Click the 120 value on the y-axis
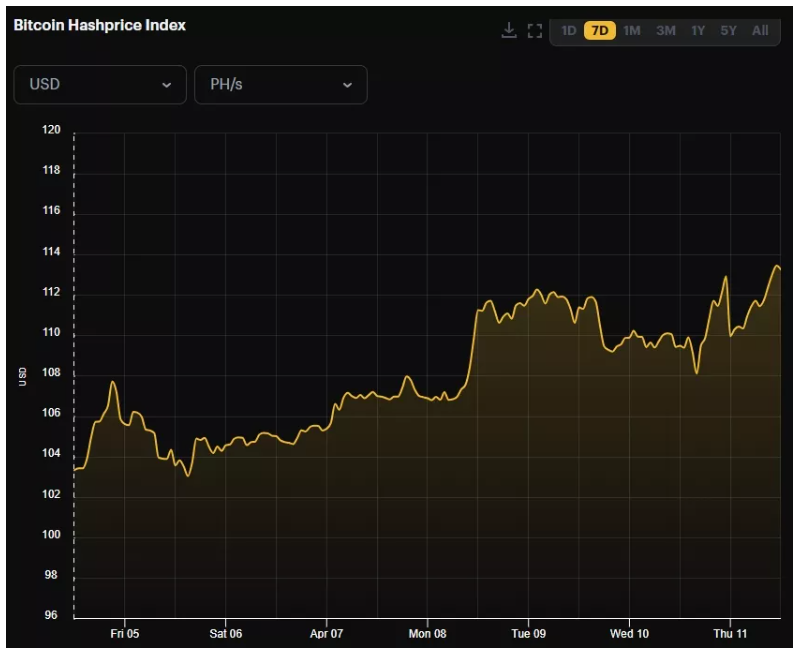795x650 pixels. coord(51,130)
